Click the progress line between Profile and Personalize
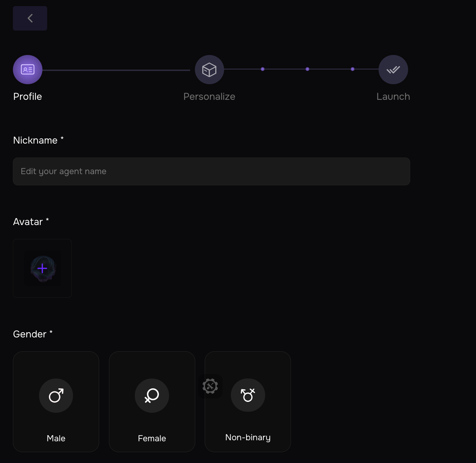 pos(116,70)
